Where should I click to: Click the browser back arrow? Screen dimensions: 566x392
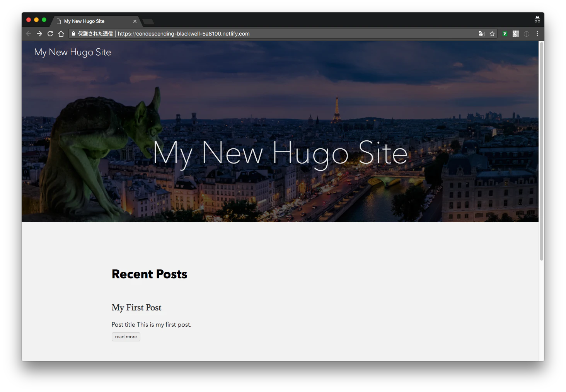click(x=29, y=34)
